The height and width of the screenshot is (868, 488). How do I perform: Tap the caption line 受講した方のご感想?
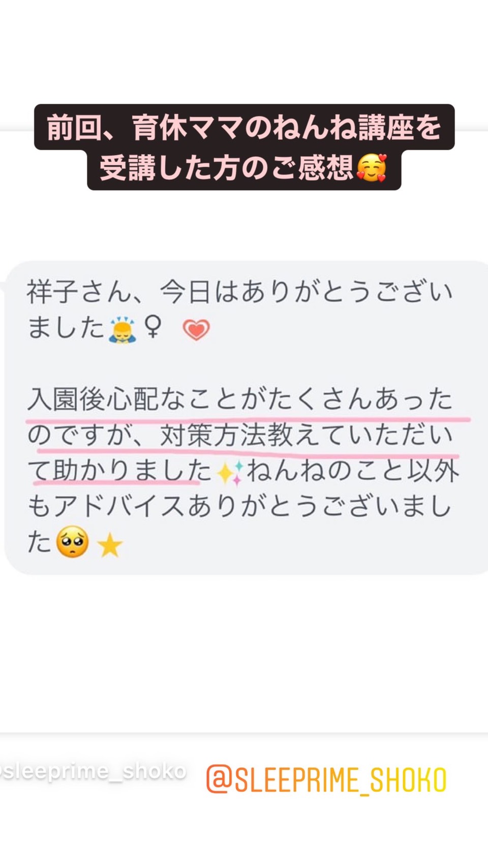(x=227, y=168)
